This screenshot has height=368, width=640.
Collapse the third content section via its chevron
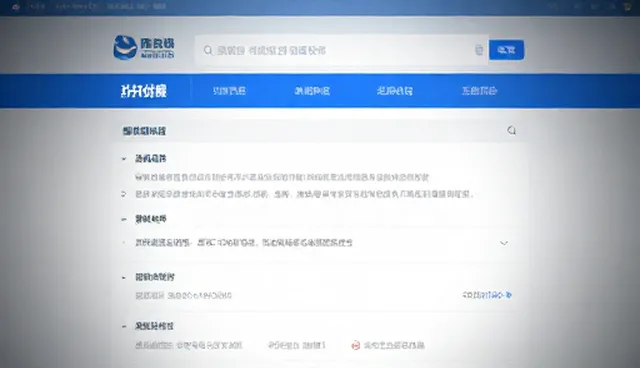(124, 278)
